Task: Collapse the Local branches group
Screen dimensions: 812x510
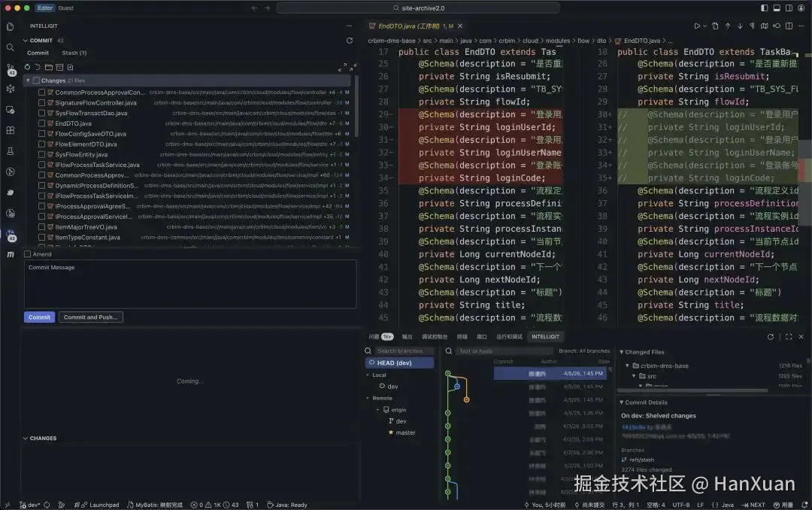Action: [x=368, y=375]
